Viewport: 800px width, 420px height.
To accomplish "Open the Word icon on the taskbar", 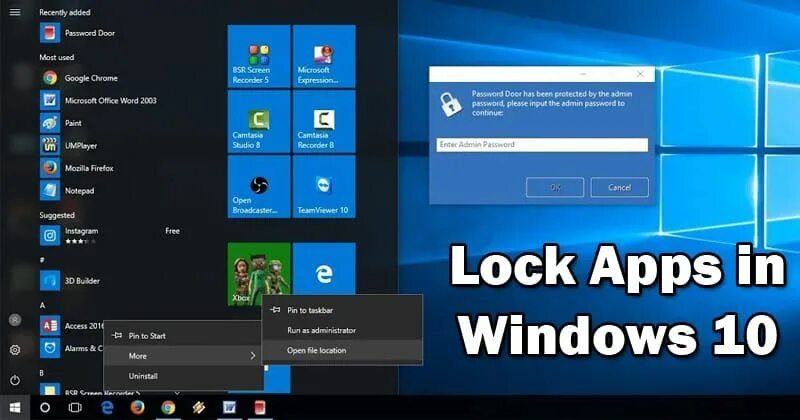I will coord(230,408).
